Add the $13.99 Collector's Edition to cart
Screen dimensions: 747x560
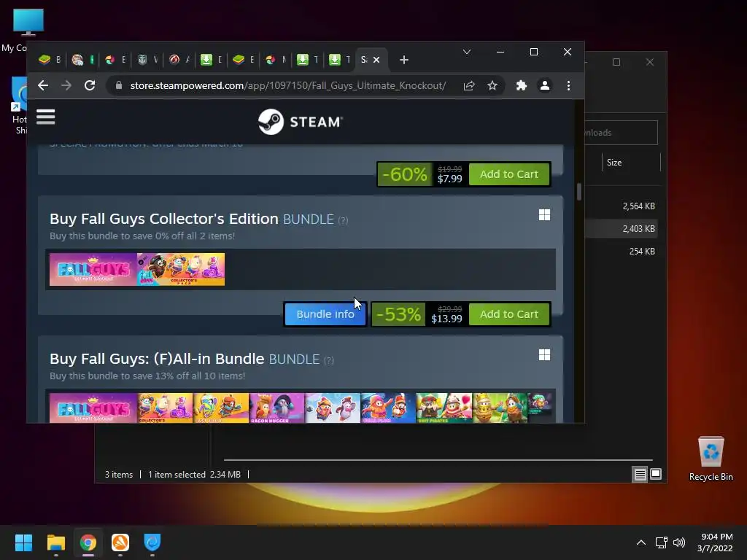pos(508,314)
